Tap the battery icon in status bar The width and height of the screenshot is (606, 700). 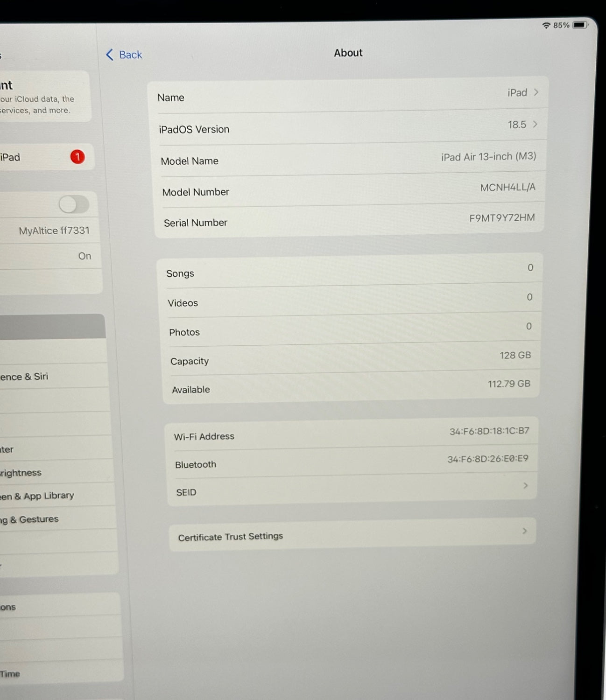580,25
